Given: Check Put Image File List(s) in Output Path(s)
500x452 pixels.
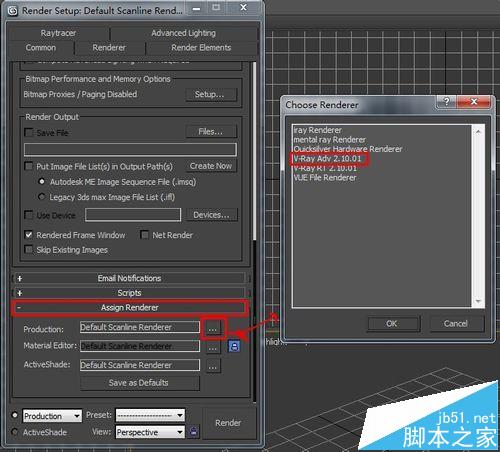Looking at the screenshot, I should point(29,166).
